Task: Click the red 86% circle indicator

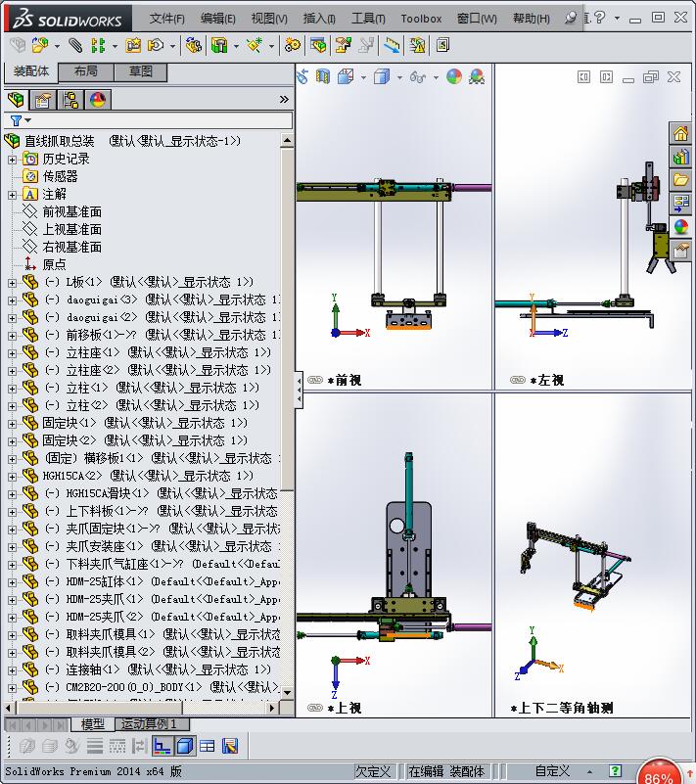Action: (659, 773)
